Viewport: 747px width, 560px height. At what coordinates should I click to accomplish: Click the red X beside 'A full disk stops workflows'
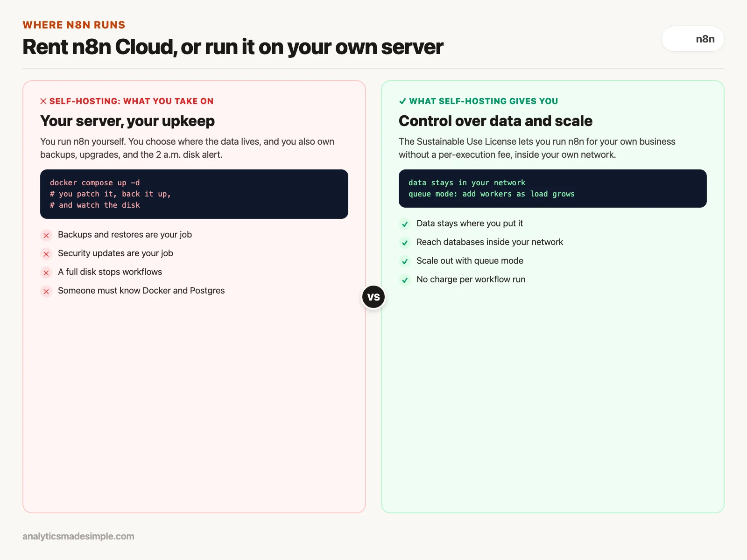46,273
